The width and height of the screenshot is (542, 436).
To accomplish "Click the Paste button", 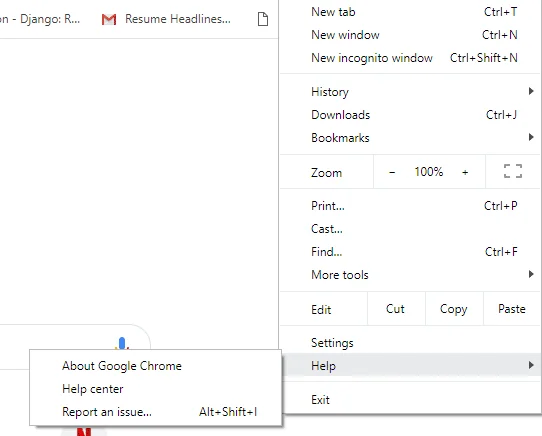I will point(512,309).
